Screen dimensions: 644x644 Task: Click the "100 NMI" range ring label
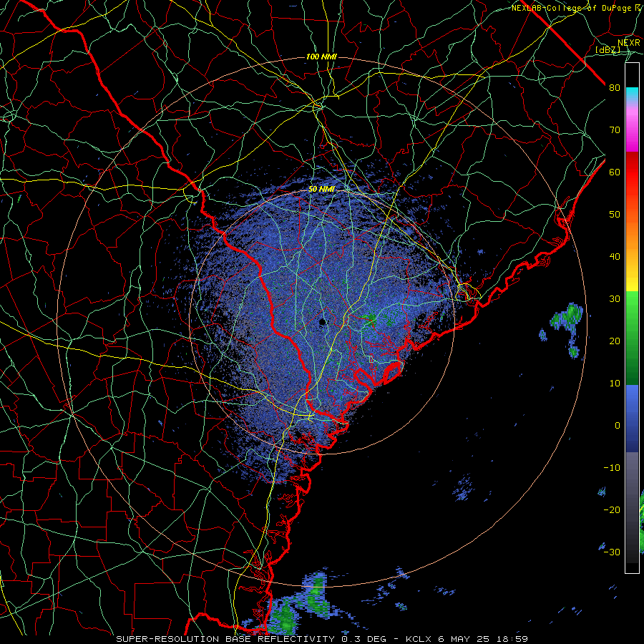pos(321,57)
